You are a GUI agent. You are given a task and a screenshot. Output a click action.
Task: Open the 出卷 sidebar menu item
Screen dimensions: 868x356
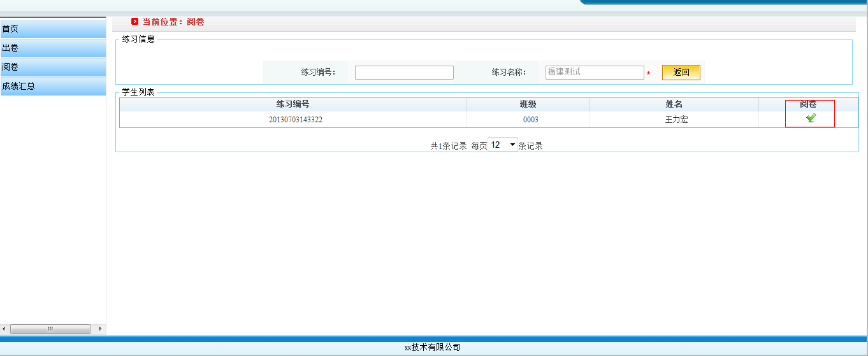(53, 48)
